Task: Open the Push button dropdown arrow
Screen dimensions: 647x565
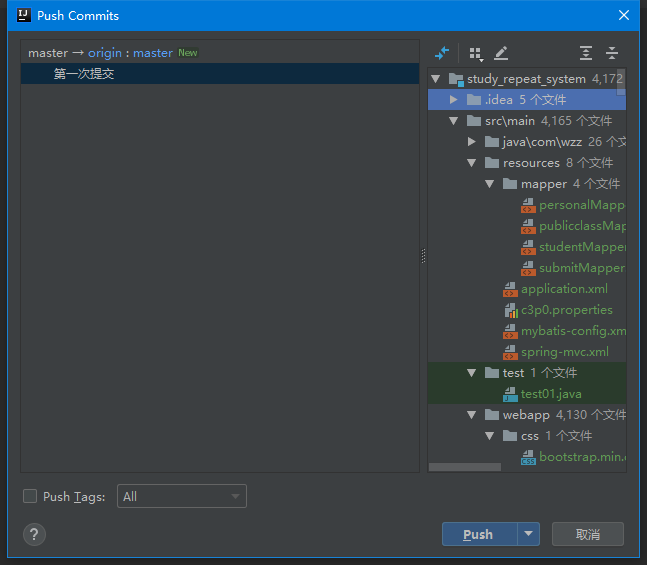Action: click(x=529, y=534)
